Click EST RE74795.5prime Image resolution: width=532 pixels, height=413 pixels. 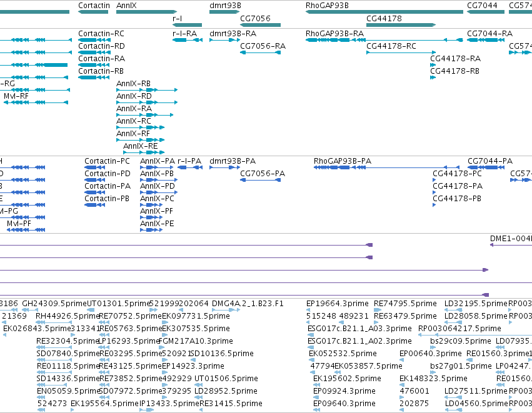coord(405,304)
